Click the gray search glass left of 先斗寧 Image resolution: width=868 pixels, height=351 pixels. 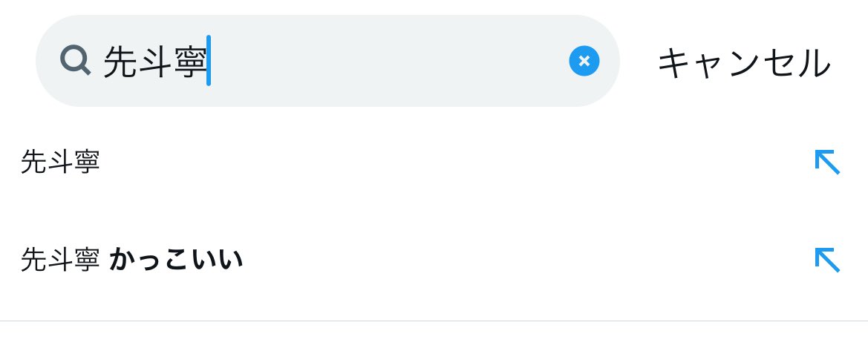click(x=75, y=60)
